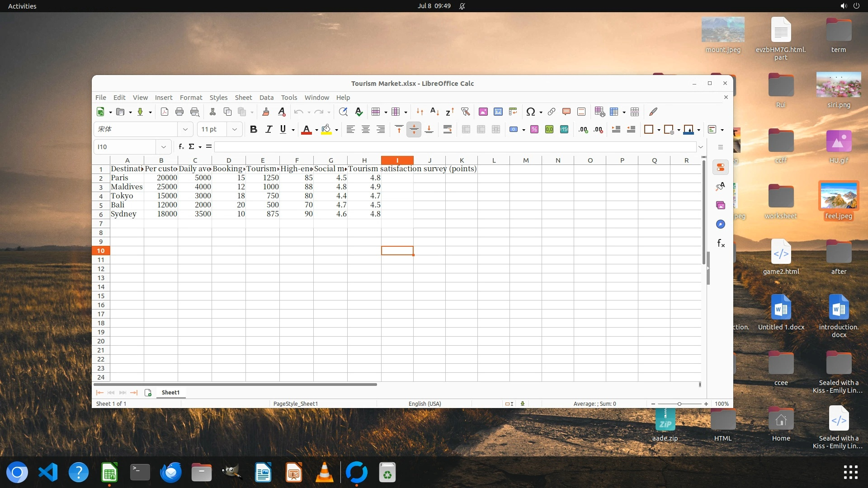Screen dimensions: 868x488
Task: Open the Data menu
Action: tap(266, 98)
